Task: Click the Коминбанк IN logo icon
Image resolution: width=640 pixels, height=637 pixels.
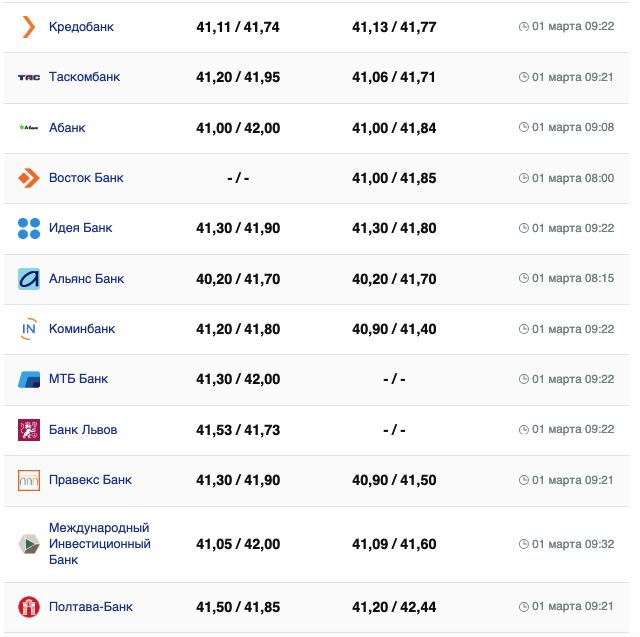Action: (x=29, y=329)
